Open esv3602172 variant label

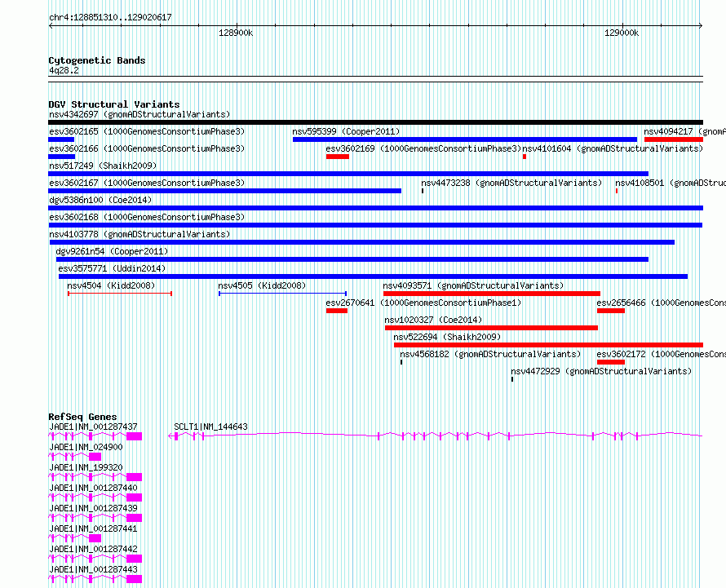(661, 354)
